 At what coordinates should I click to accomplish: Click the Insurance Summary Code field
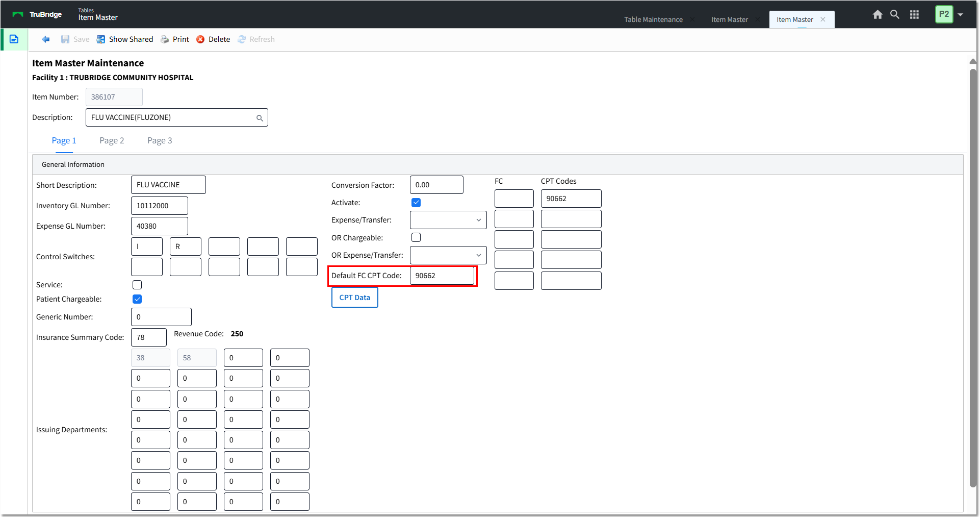point(149,337)
